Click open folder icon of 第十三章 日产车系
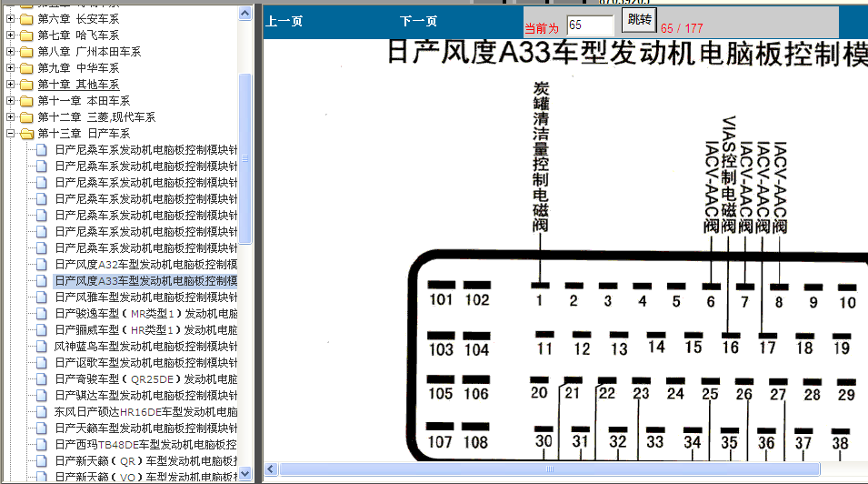The height and width of the screenshot is (484, 868). (26, 134)
